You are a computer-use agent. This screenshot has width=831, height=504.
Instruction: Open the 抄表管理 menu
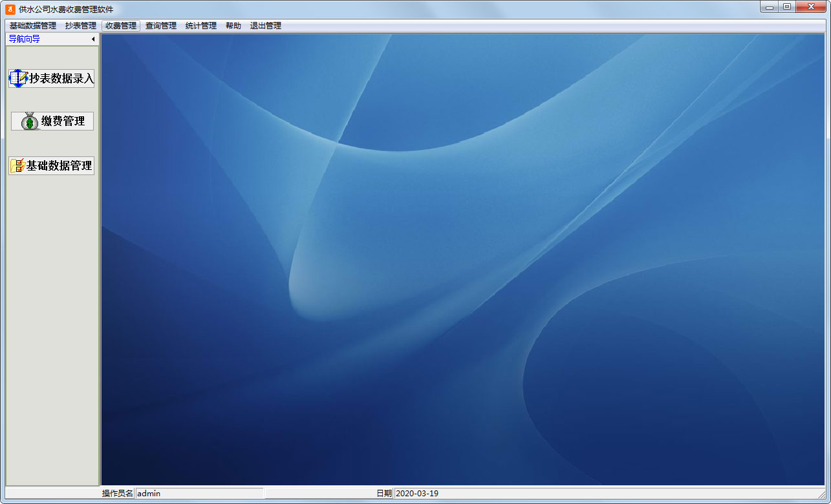(x=80, y=26)
